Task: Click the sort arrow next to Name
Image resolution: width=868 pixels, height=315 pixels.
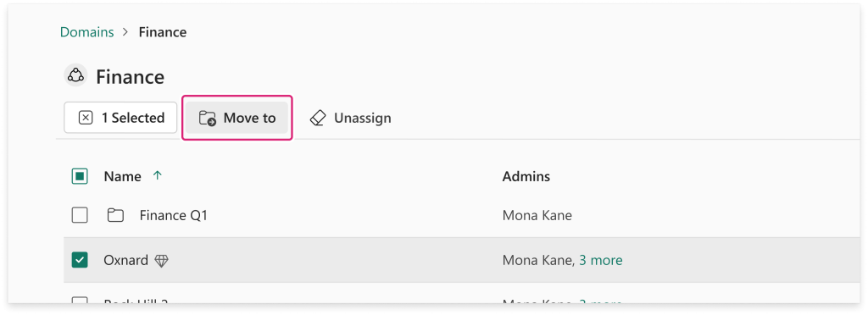Action: [x=157, y=176]
